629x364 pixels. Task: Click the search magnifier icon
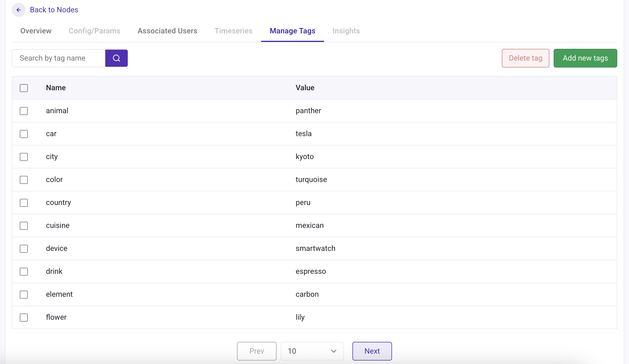(x=116, y=58)
